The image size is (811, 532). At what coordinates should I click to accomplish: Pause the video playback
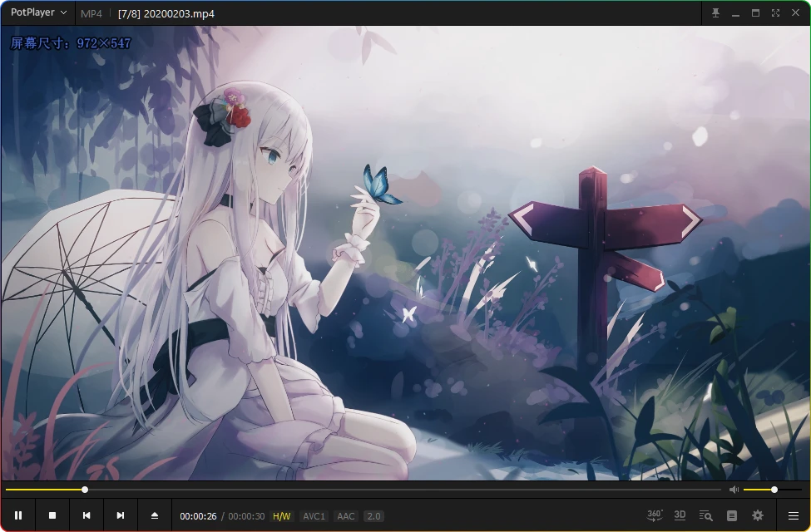pyautogui.click(x=18, y=515)
